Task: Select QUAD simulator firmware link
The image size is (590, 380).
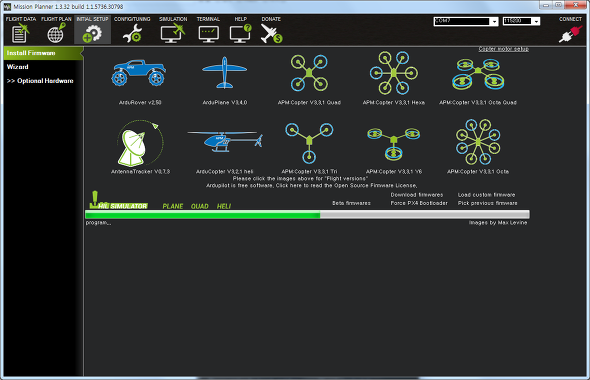Action: (199, 206)
